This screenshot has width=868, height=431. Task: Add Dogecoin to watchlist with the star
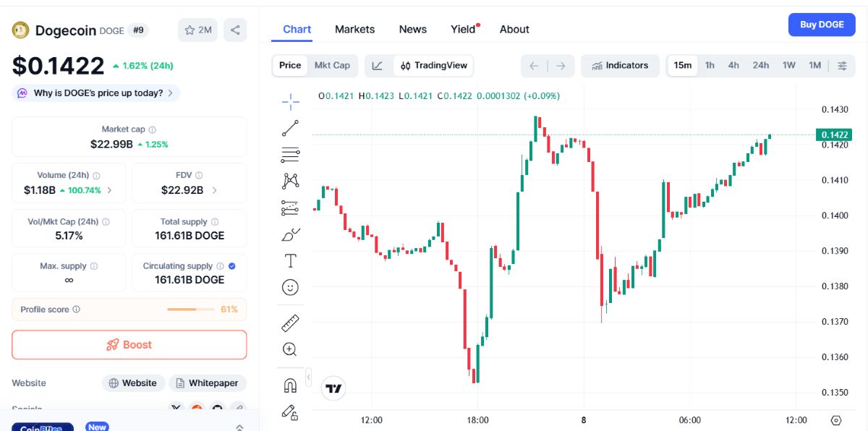click(x=197, y=30)
